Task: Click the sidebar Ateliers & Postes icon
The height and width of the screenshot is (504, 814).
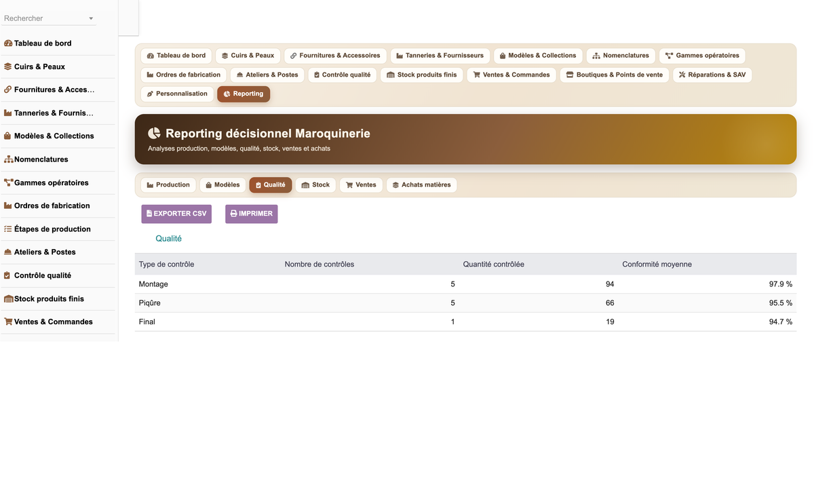Action: pyautogui.click(x=8, y=252)
